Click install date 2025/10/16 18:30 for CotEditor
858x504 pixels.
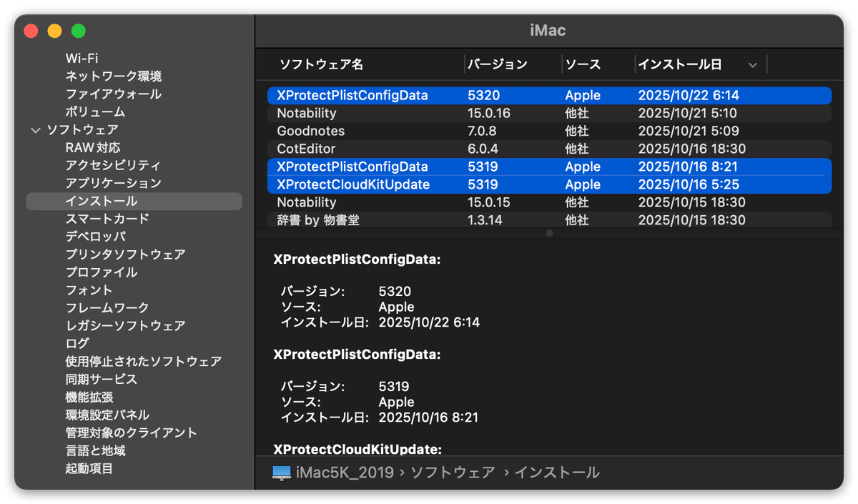691,149
